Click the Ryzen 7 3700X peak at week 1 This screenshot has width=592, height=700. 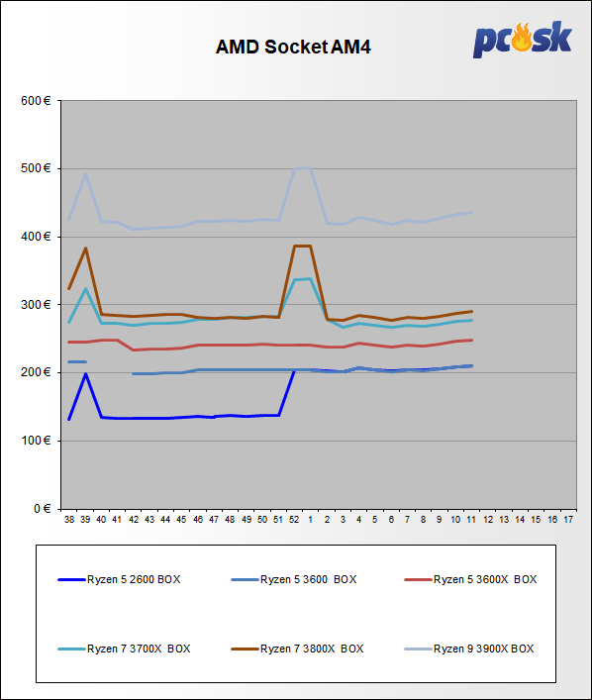point(310,279)
